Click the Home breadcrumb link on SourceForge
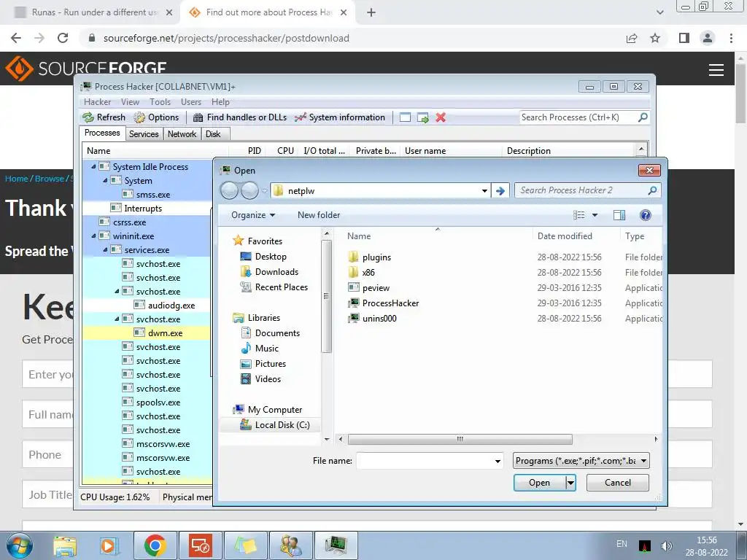Viewport: 747px width, 560px height. 17,179
